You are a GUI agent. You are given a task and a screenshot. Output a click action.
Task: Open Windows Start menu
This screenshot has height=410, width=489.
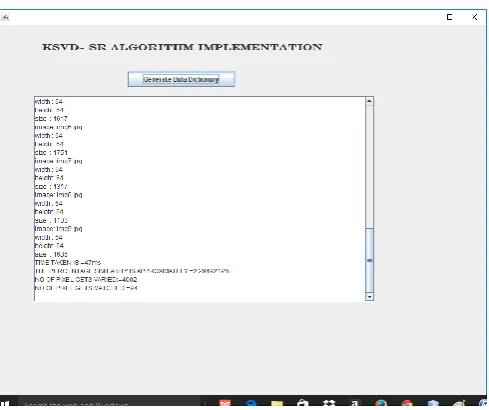pyautogui.click(x=5, y=403)
